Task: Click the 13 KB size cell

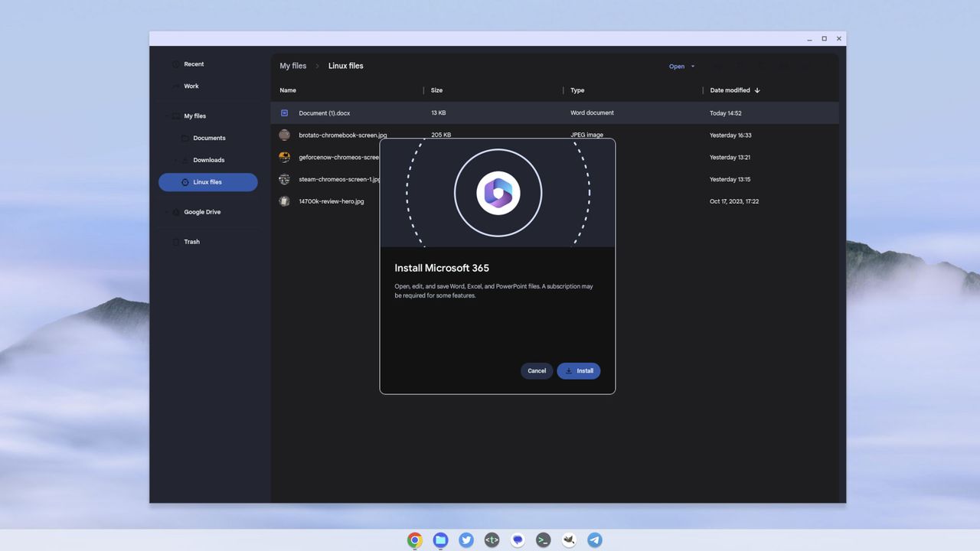Action: point(438,113)
